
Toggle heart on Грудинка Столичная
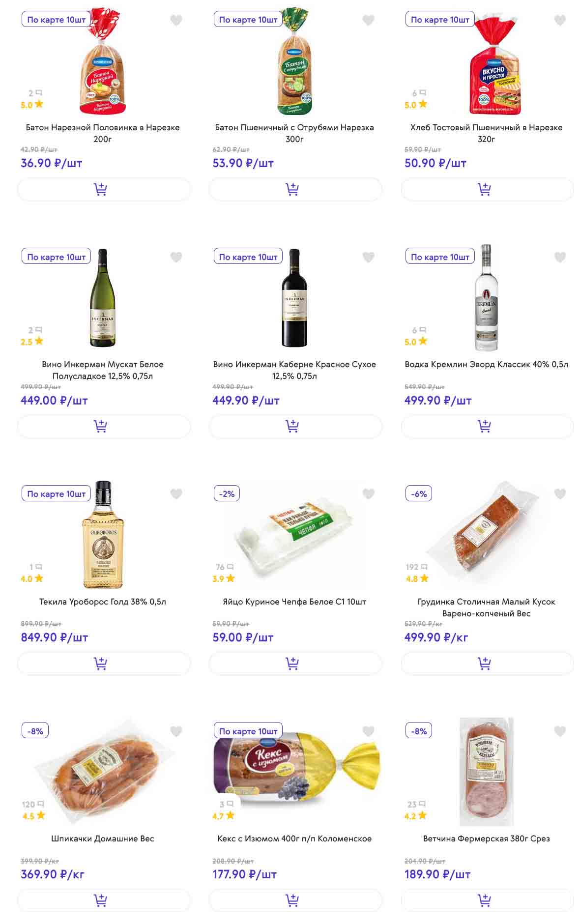(560, 494)
